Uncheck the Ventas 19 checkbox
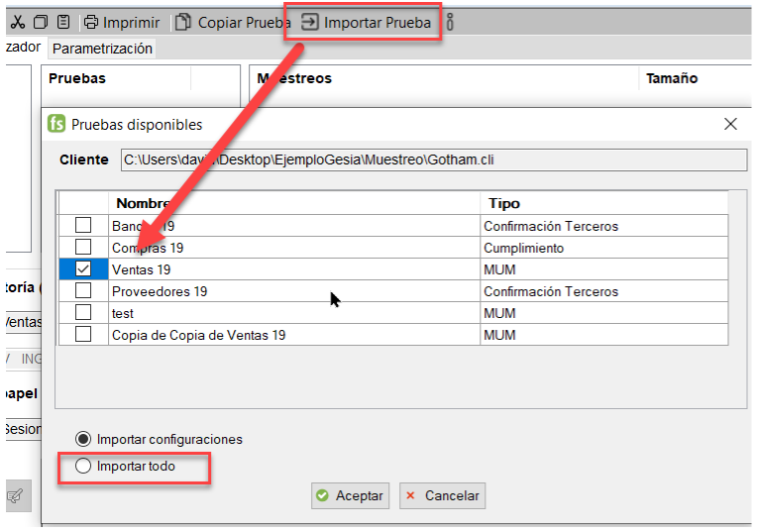 coord(83,268)
